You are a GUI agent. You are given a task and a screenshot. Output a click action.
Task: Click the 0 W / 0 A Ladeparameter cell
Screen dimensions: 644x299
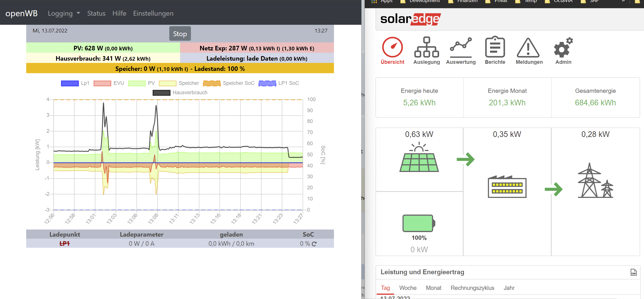142,243
